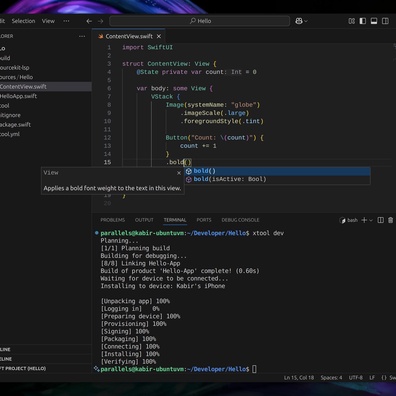Close the suggestion documentation popup

179,173
